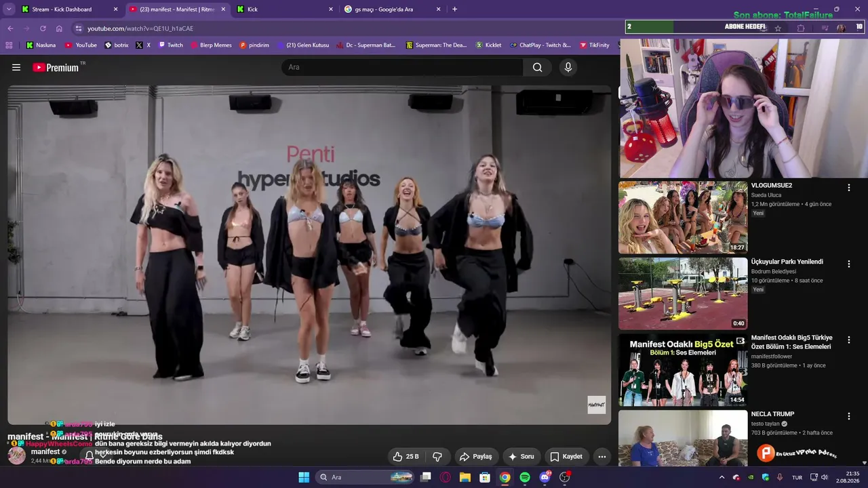Screen dimensions: 868x488
Task: Close the Stream - Kick Dashboard tab
Action: (115, 9)
